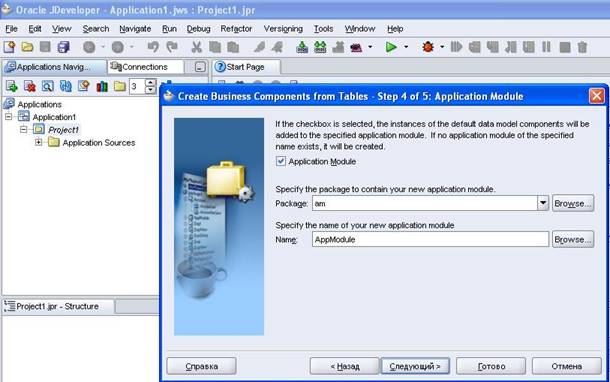Click the New file toolbar icon
The height and width of the screenshot is (382, 610).
click(x=9, y=47)
